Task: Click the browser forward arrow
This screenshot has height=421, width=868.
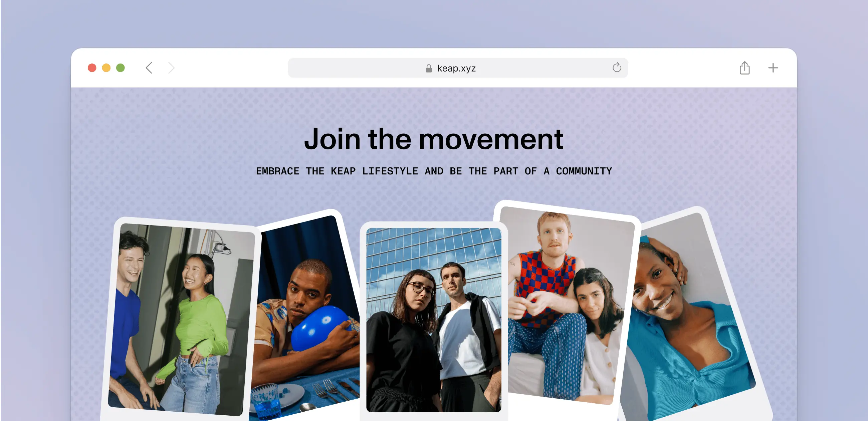Action: [x=172, y=68]
